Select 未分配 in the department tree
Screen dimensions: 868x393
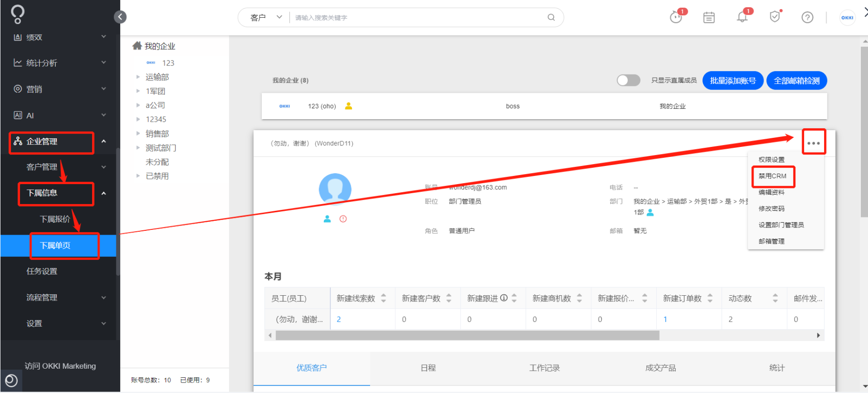(x=157, y=162)
